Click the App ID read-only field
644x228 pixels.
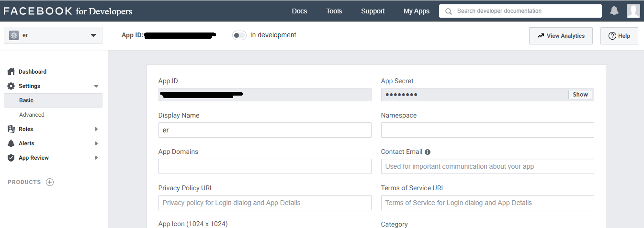click(x=265, y=95)
